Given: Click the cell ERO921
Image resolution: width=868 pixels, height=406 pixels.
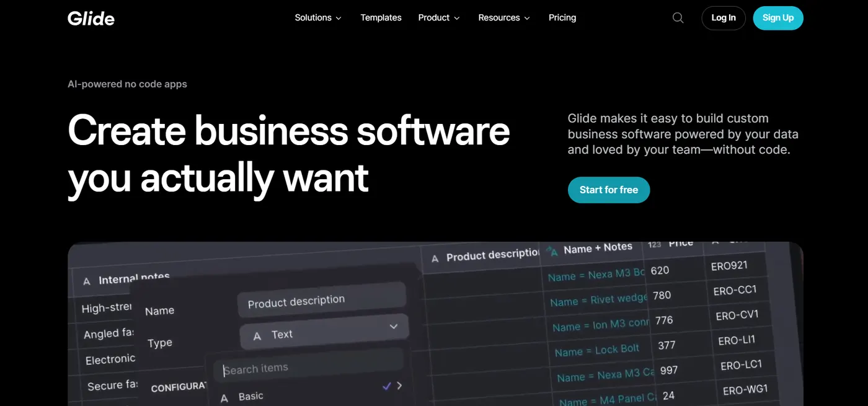Looking at the screenshot, I should 729,266.
